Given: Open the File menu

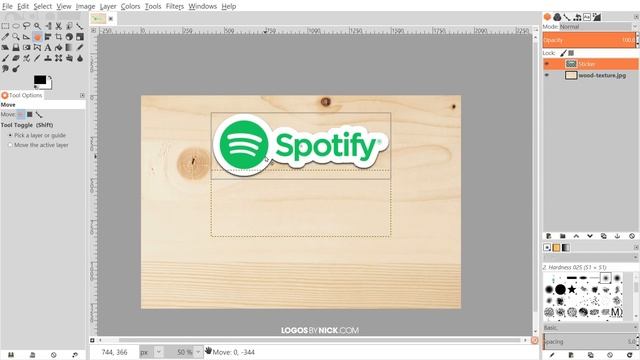Looking at the screenshot, I should point(7,6).
